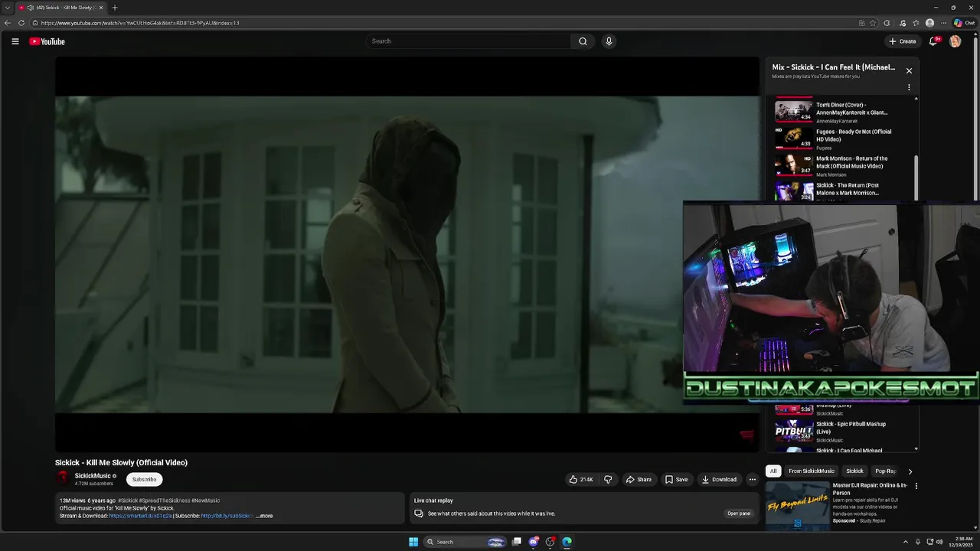Open the YouTube hamburger guide menu

point(15,41)
